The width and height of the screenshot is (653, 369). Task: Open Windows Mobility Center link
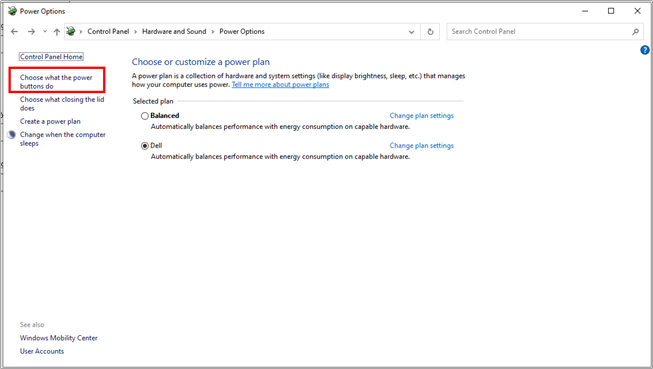point(59,338)
